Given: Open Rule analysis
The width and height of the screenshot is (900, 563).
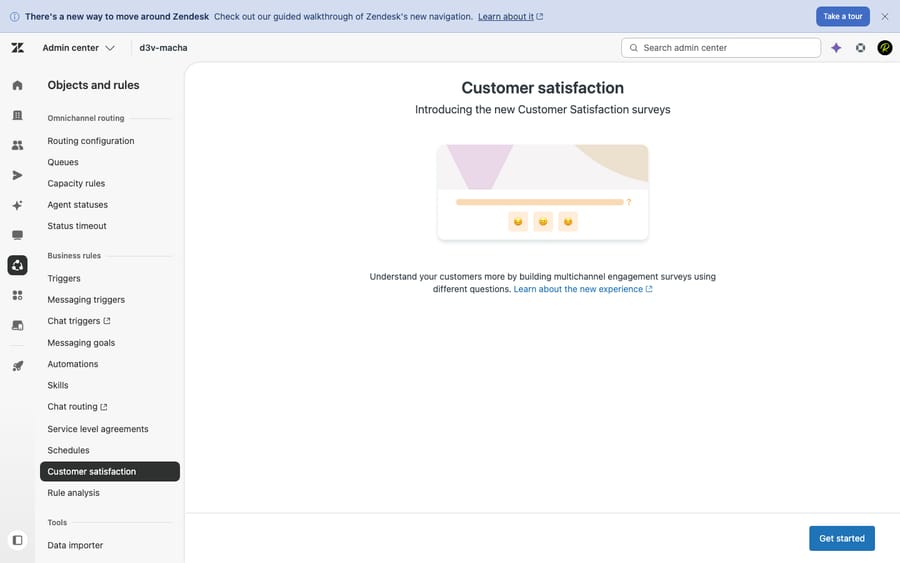Looking at the screenshot, I should (73, 492).
